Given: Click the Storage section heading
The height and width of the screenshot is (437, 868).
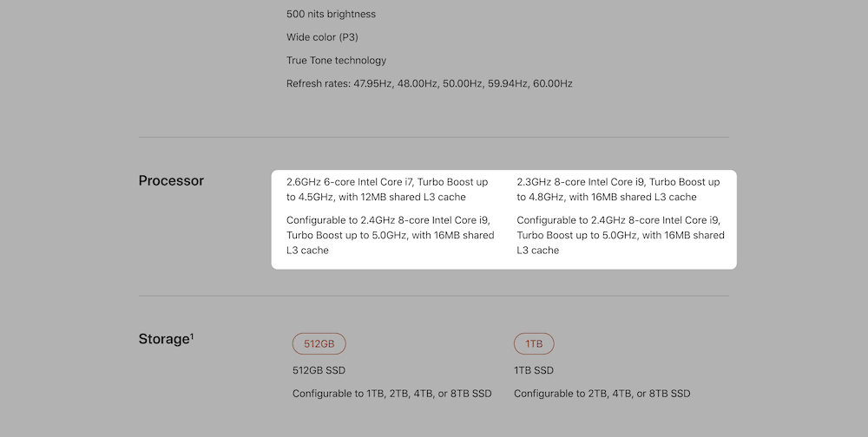Looking at the screenshot, I should pos(163,339).
